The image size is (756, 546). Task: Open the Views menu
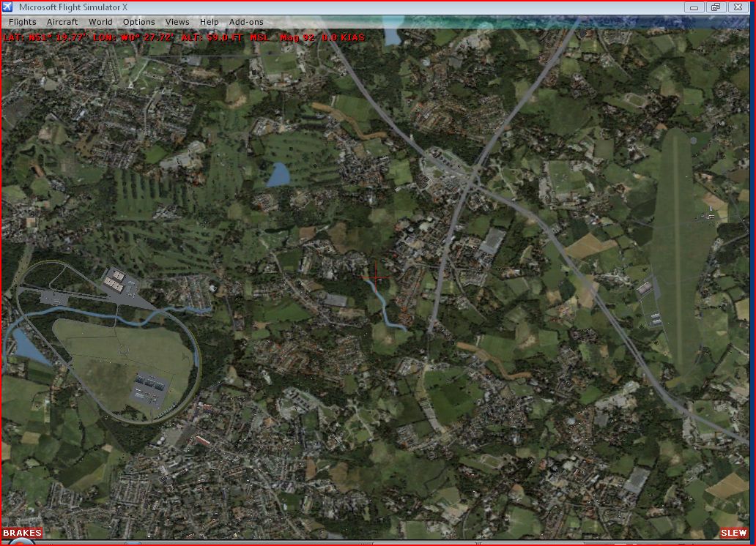coord(177,22)
